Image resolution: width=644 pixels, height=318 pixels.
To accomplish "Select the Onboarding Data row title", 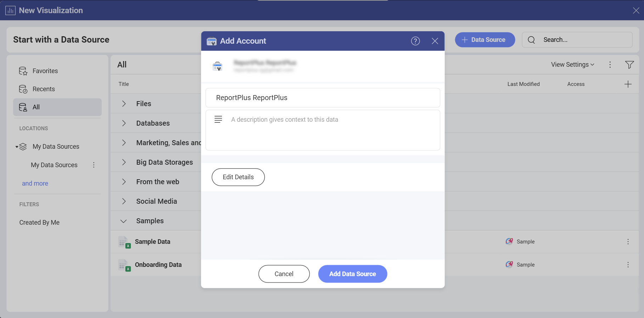I will coord(158,265).
